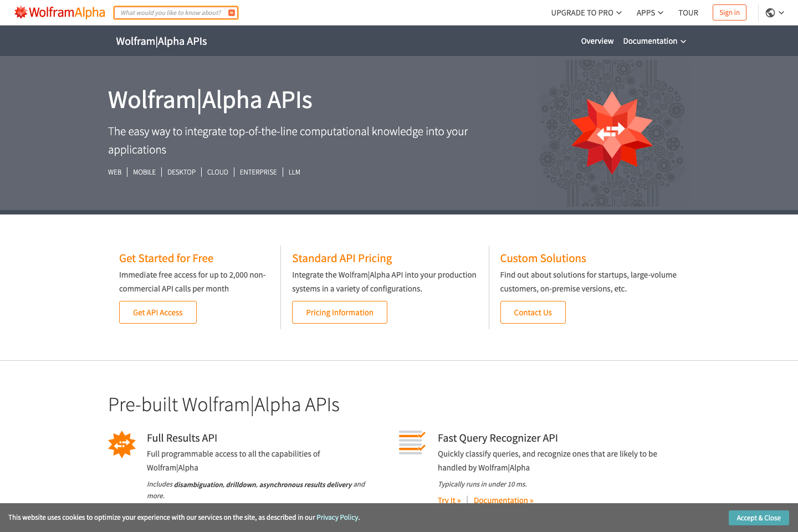
Task: Select Overview in the API navigation
Action: tap(597, 40)
